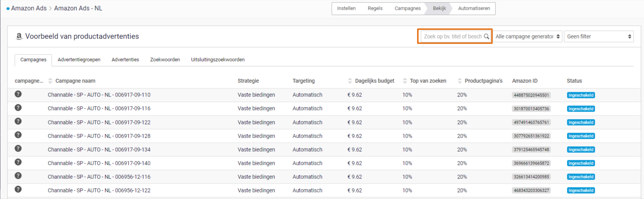The height and width of the screenshot is (199, 644).
Task: Click Ingeschakeld status badge for campaign 006917-09-110
Action: (x=581, y=95)
